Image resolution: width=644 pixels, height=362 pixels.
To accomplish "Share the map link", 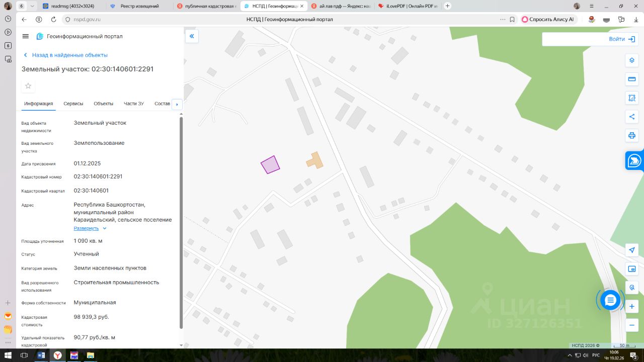I will click(632, 117).
